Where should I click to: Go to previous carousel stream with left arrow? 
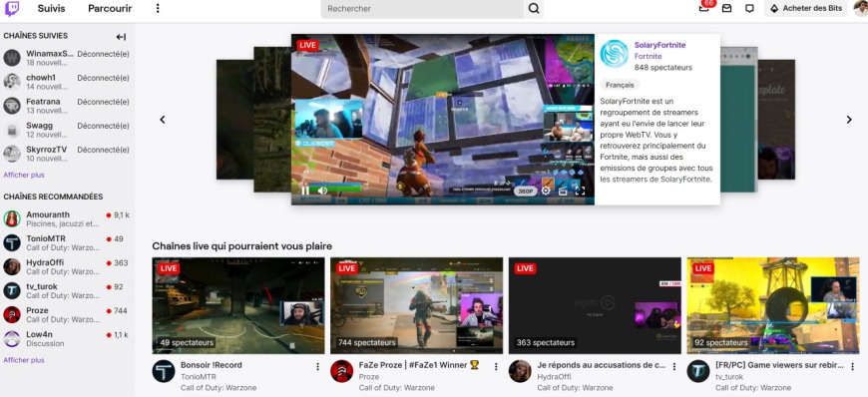[x=163, y=120]
